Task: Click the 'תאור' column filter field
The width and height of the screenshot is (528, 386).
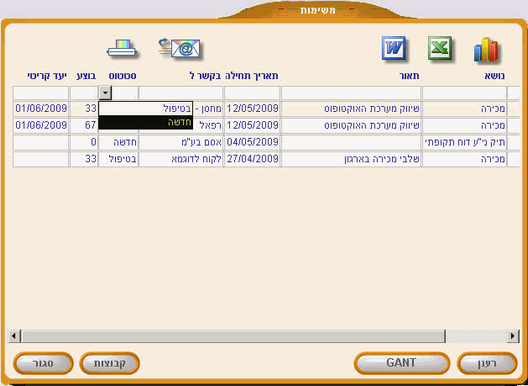Action: click(351, 93)
